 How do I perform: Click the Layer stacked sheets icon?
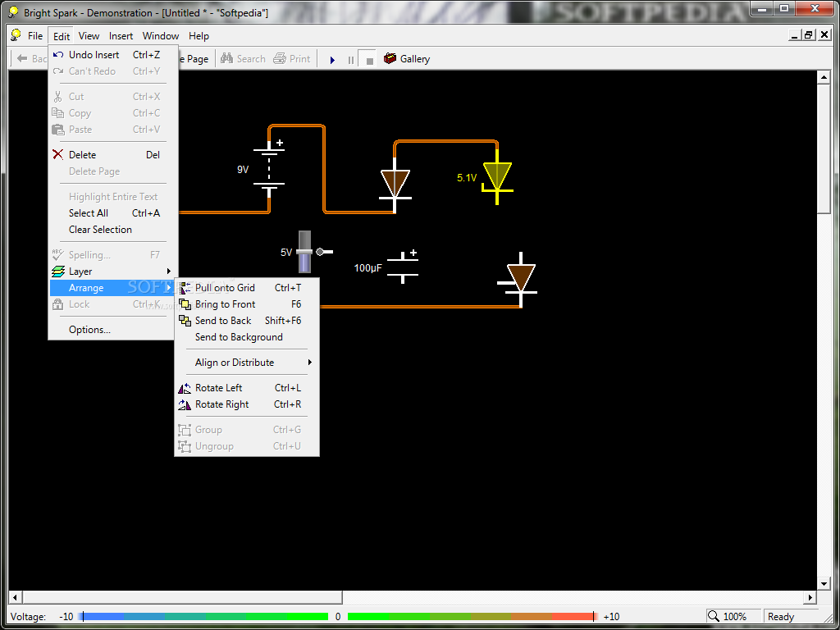58,272
